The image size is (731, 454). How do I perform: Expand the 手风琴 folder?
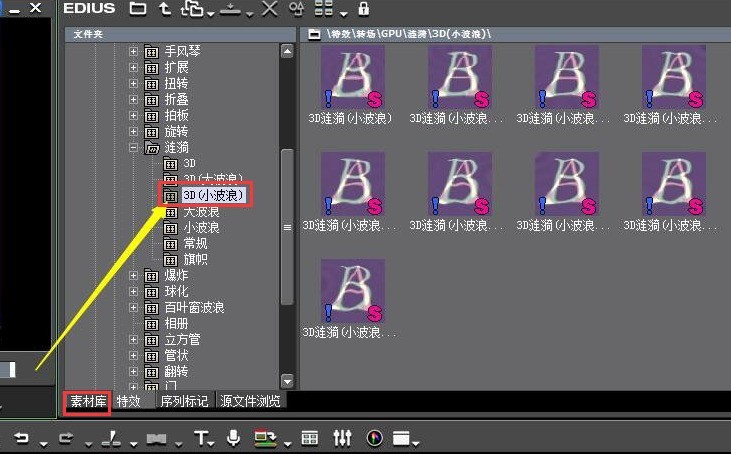click(133, 51)
